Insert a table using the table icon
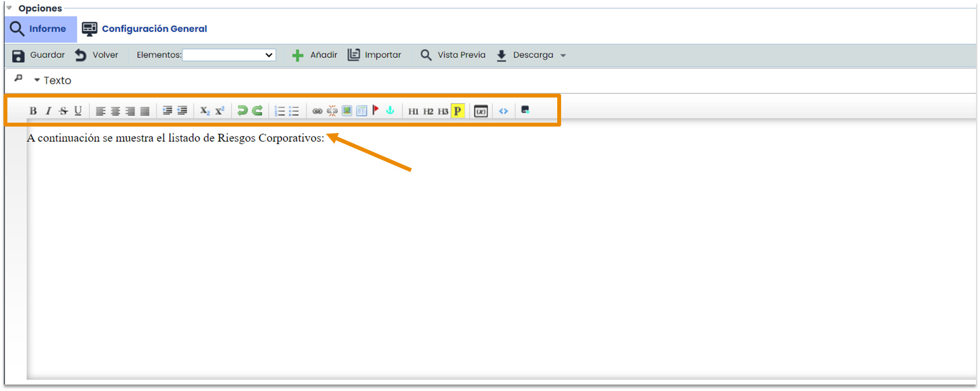The width and height of the screenshot is (980, 391). coord(362,111)
